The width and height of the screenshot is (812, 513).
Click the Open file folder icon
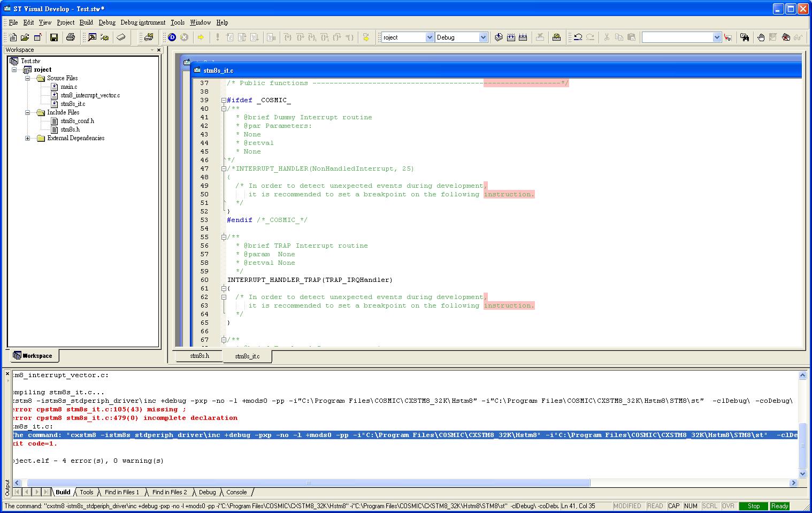click(25, 37)
